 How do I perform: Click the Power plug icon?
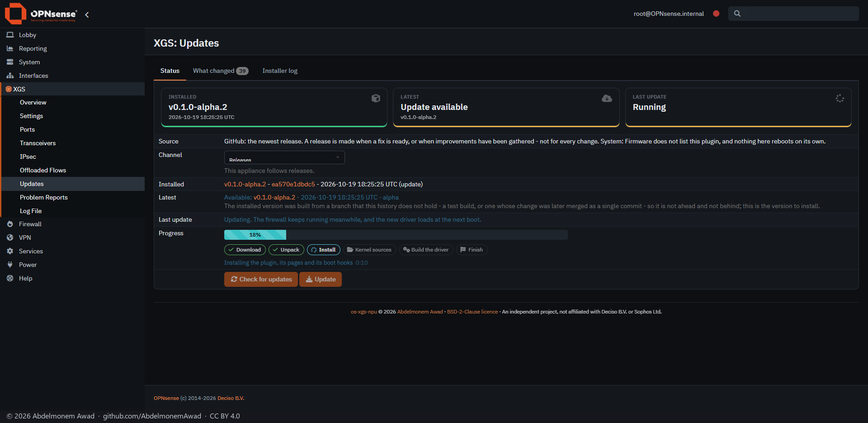pyautogui.click(x=10, y=265)
